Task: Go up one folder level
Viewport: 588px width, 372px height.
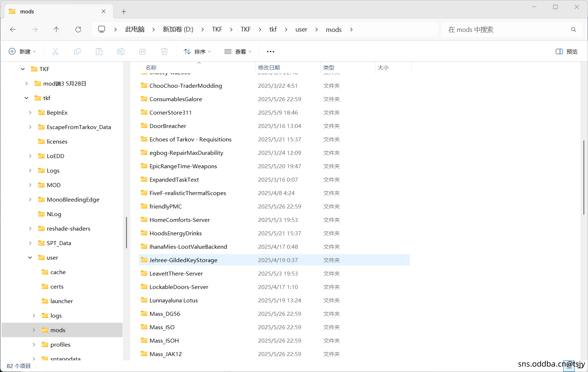Action: pos(56,29)
